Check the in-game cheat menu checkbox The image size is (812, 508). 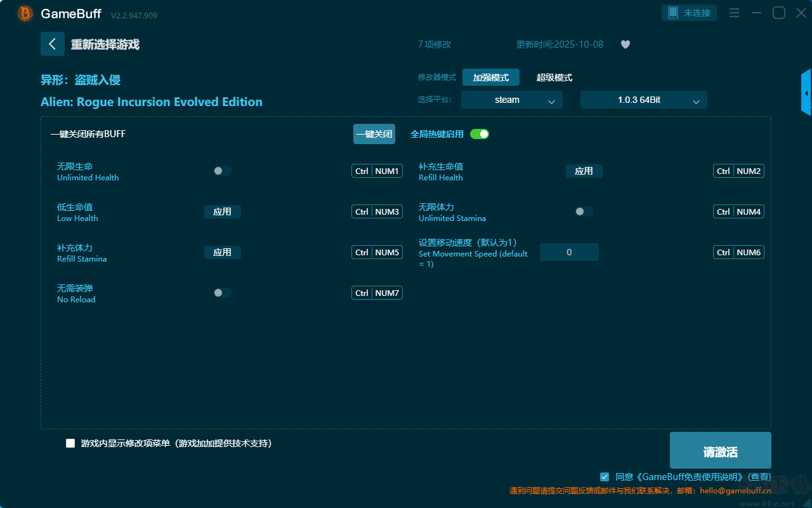coord(70,443)
